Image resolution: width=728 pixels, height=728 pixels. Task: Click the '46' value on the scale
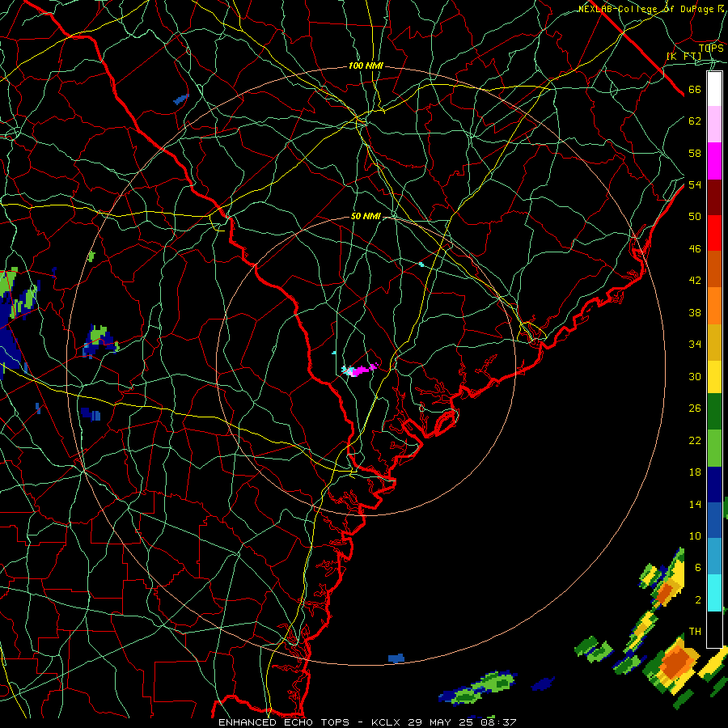click(x=695, y=249)
